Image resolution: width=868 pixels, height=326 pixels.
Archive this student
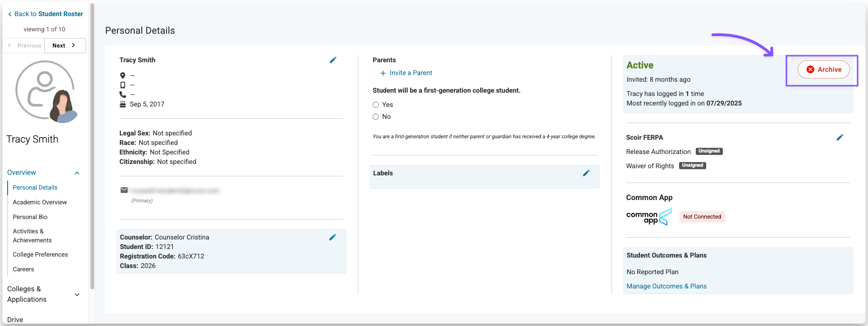[824, 69]
